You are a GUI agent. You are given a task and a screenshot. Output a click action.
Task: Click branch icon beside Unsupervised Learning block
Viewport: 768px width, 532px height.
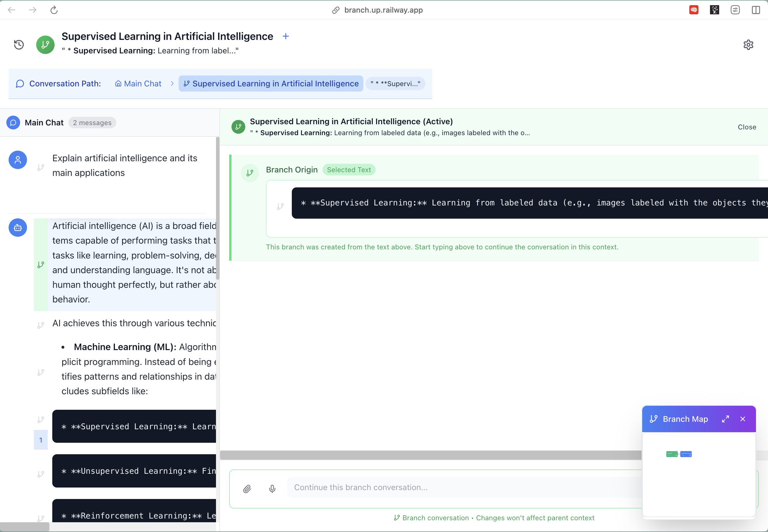tap(41, 474)
